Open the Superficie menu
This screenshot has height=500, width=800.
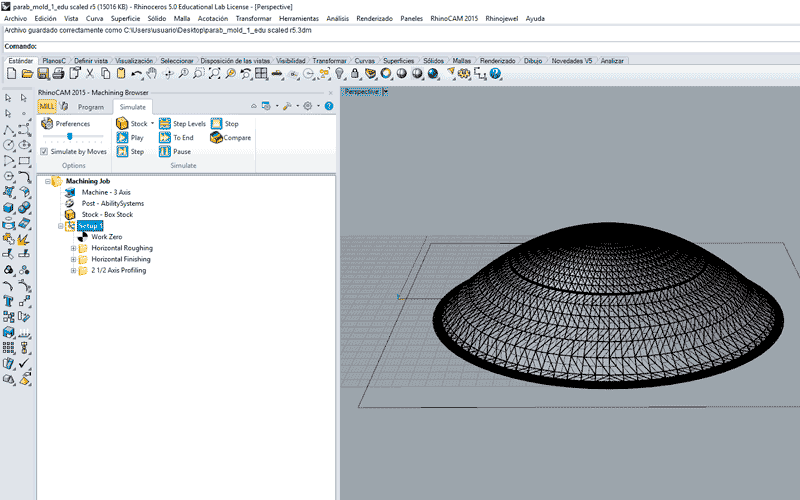[x=125, y=18]
